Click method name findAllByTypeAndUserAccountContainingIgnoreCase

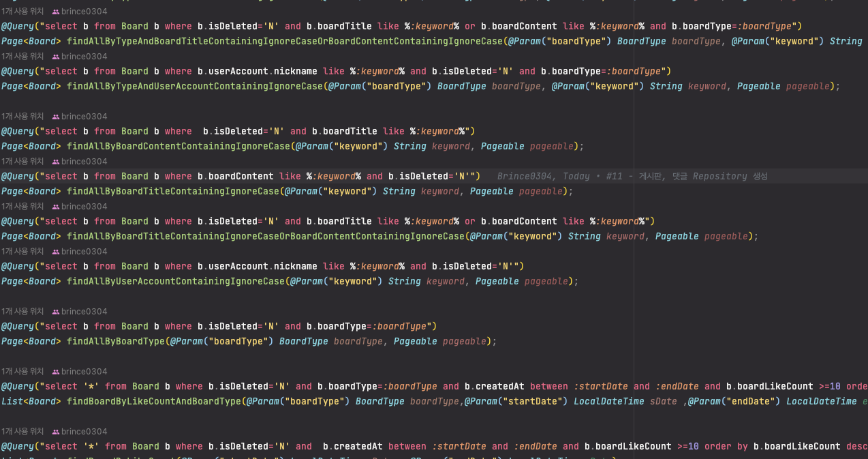[195, 87]
